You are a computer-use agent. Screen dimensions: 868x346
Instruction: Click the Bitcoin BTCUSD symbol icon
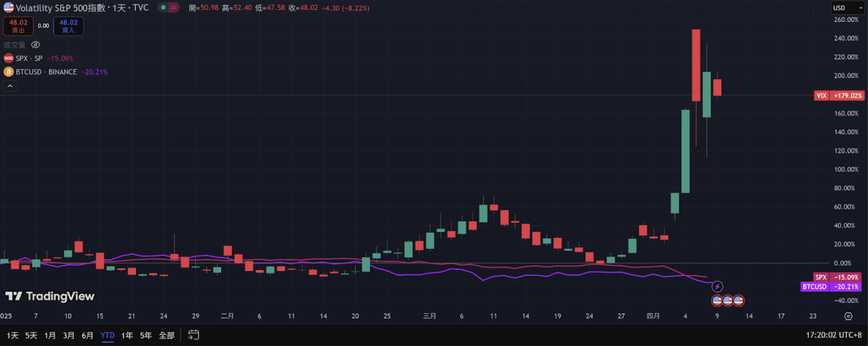click(x=8, y=72)
